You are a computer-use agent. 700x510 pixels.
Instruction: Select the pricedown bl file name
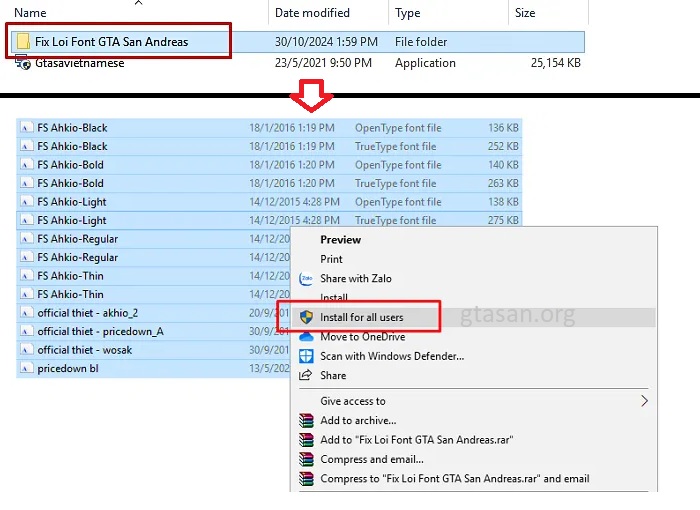(x=68, y=368)
